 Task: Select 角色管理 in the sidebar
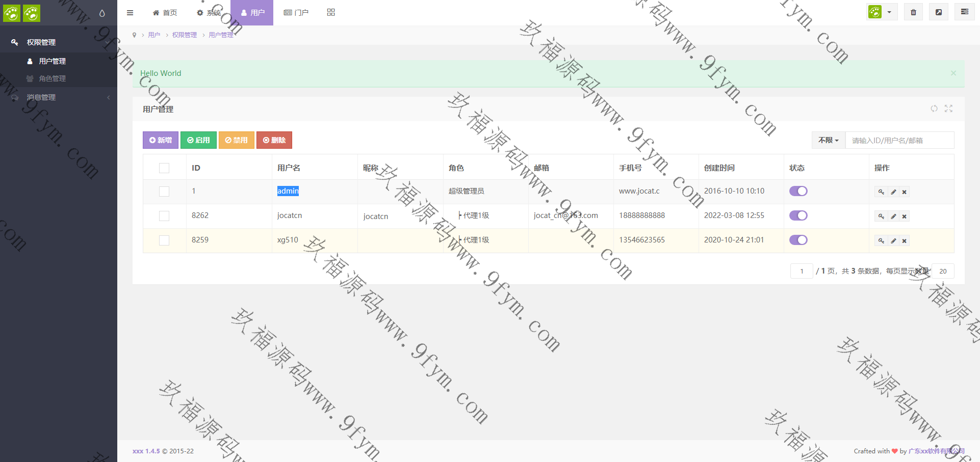(x=52, y=78)
